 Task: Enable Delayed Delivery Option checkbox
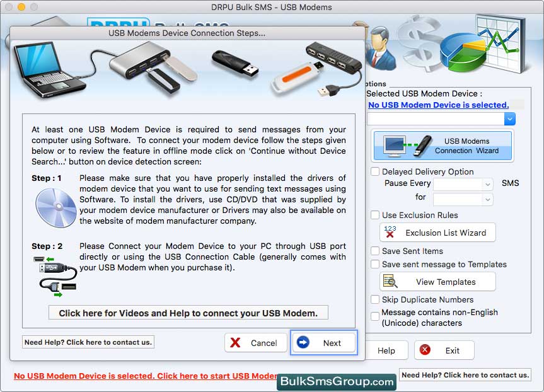click(375, 171)
